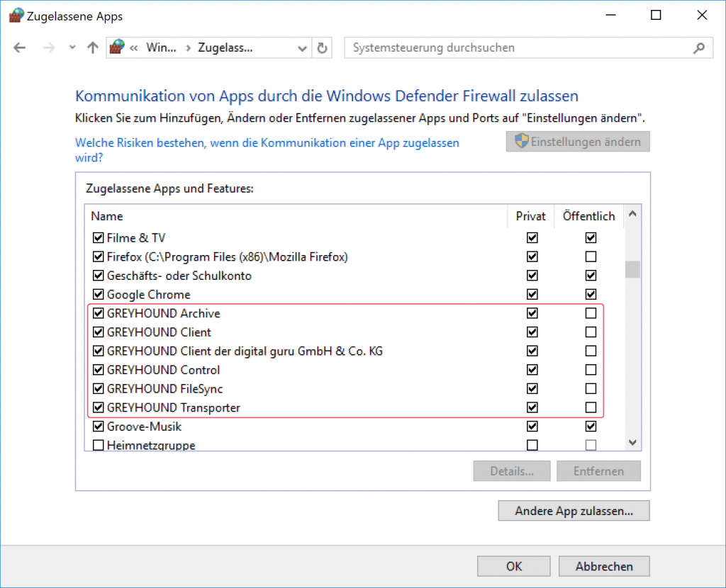Open the breadcrumb overflow chevron
The image size is (726, 588).
point(134,47)
